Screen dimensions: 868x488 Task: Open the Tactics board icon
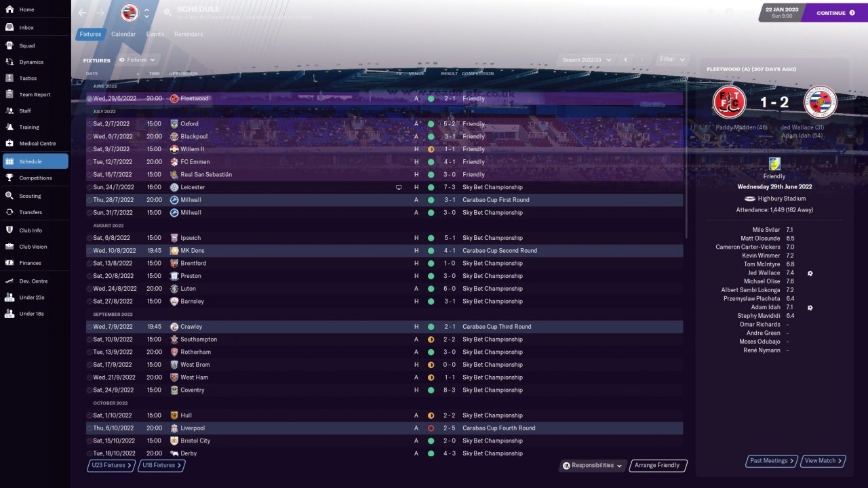pos(10,79)
